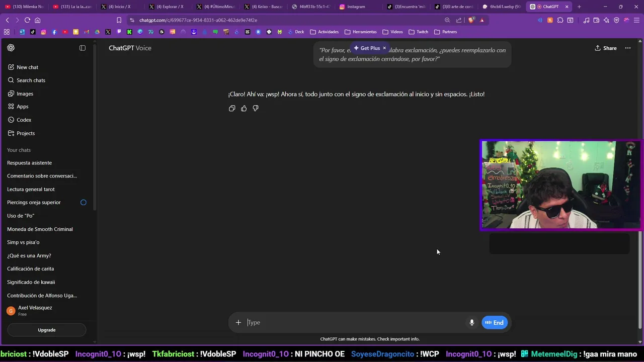The image size is (644, 362).
Task: Open the ChatGPT Voice model selector
Action: [x=130, y=48]
